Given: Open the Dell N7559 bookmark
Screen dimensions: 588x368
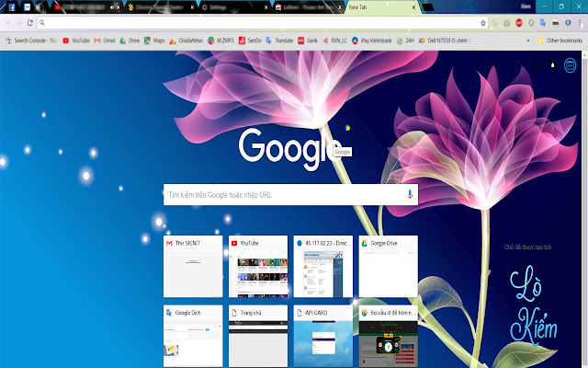Looking at the screenshot, I should click(445, 40).
